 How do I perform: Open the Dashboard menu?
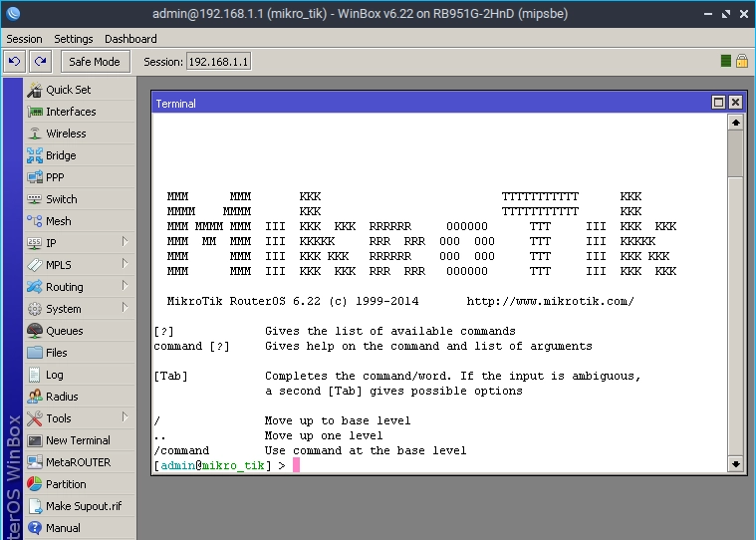tap(130, 39)
